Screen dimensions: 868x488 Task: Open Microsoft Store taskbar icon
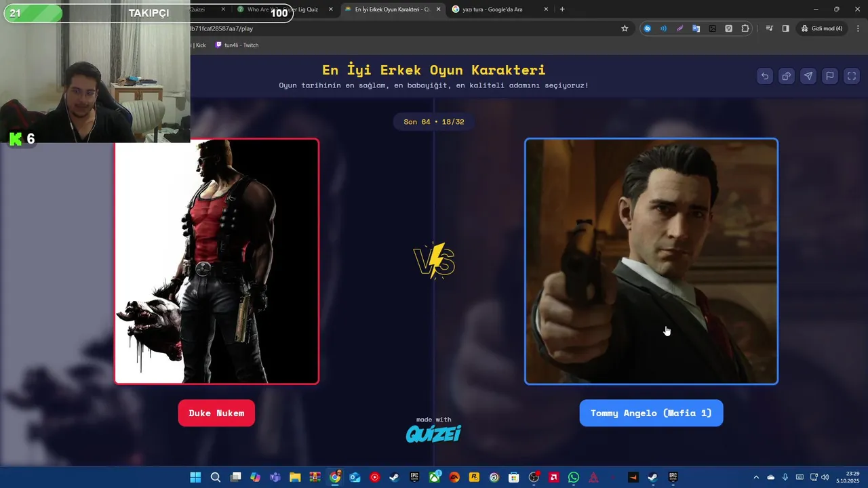coord(514,477)
